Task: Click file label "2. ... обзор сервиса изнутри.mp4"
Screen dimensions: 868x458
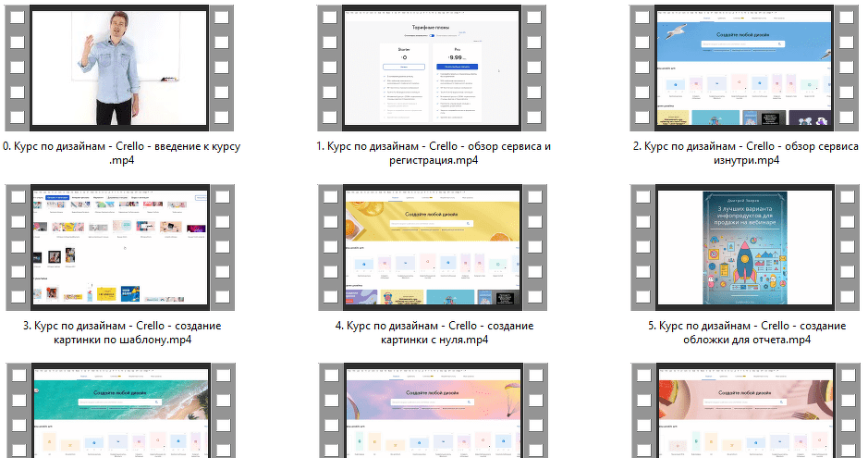Action: click(745, 154)
